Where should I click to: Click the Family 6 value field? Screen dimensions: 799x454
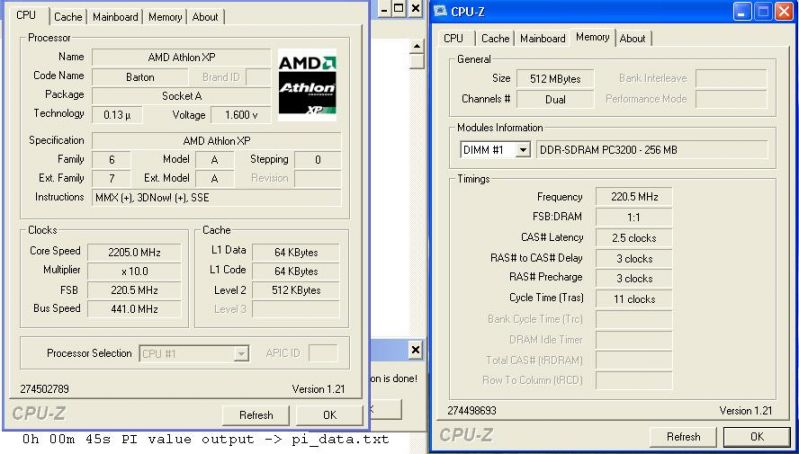click(112, 160)
